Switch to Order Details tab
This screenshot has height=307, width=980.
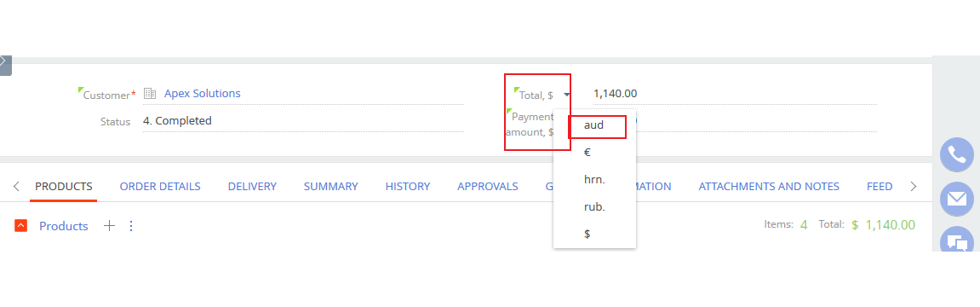[x=160, y=186]
